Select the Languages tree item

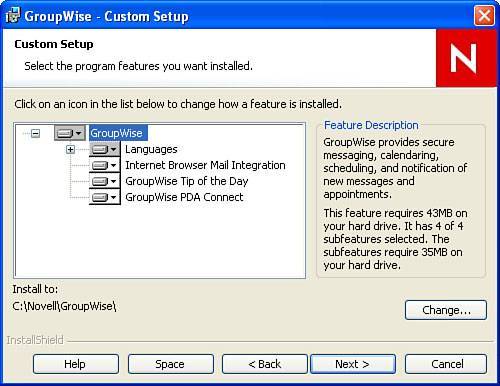[151, 149]
